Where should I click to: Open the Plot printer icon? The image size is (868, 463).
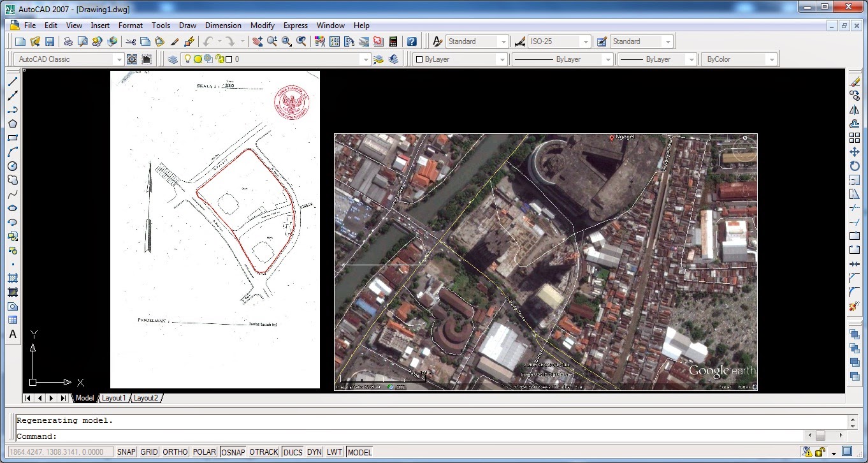[68, 41]
